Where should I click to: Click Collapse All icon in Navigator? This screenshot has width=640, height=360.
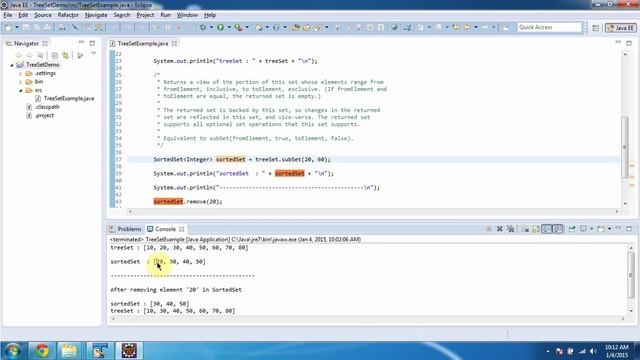[x=55, y=55]
